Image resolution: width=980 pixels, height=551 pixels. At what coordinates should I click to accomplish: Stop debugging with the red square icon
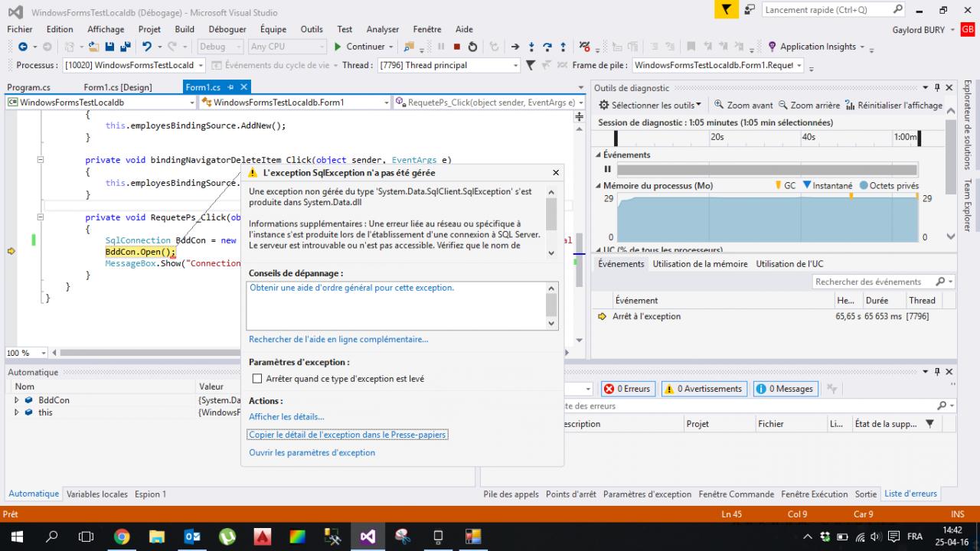pos(457,47)
